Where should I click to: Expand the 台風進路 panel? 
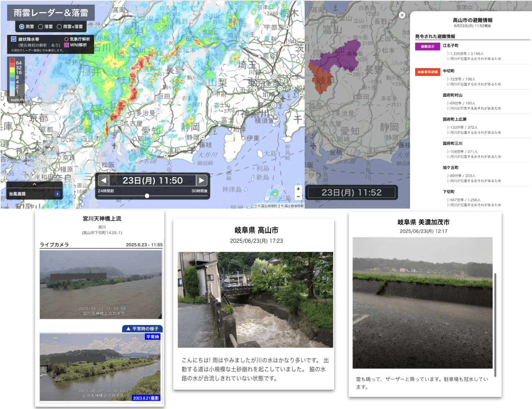[34, 184]
